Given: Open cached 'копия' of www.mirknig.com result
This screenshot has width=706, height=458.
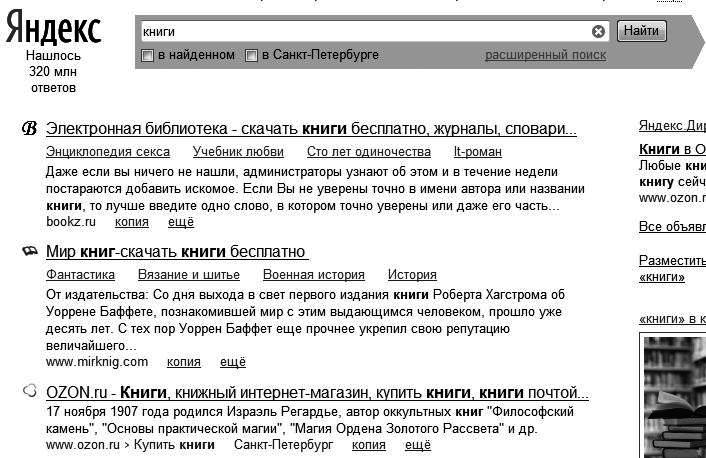Looking at the screenshot, I should (184, 362).
